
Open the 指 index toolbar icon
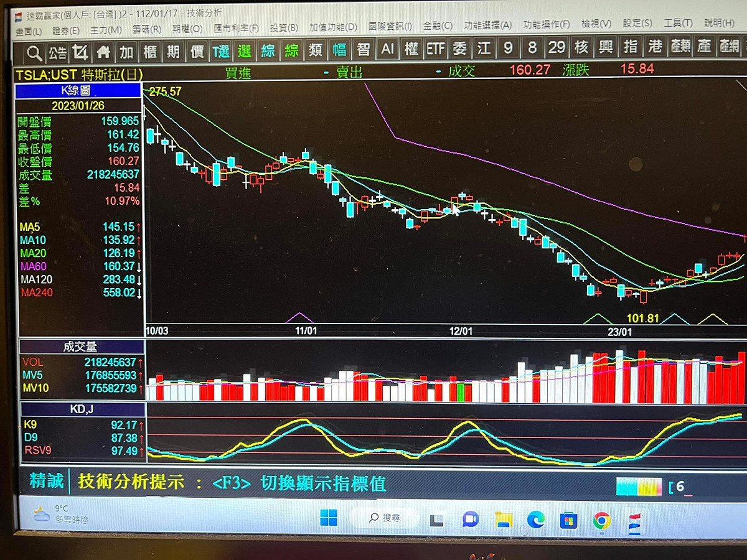[x=631, y=45]
